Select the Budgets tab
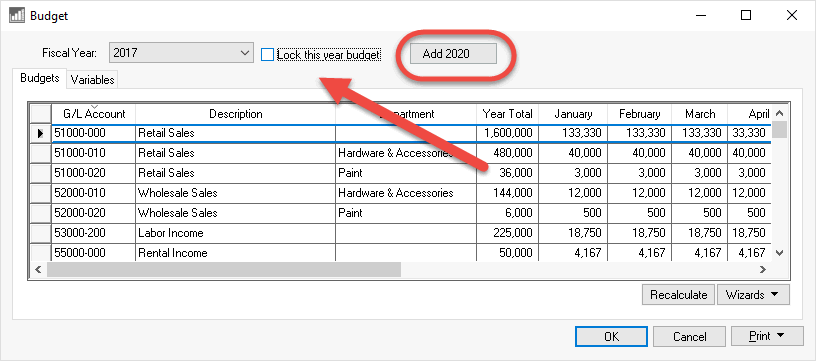This screenshot has width=816, height=361. [40, 79]
